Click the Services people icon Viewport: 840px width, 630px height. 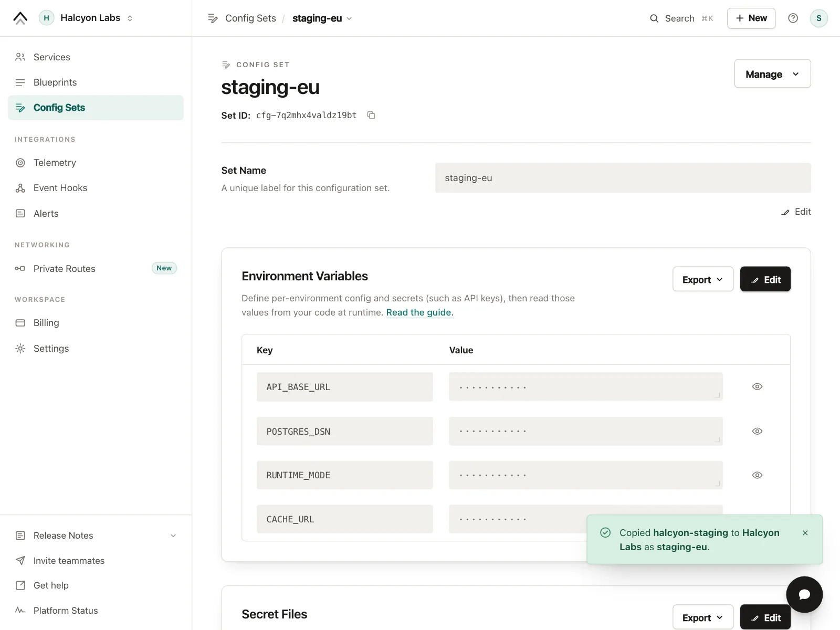20,57
